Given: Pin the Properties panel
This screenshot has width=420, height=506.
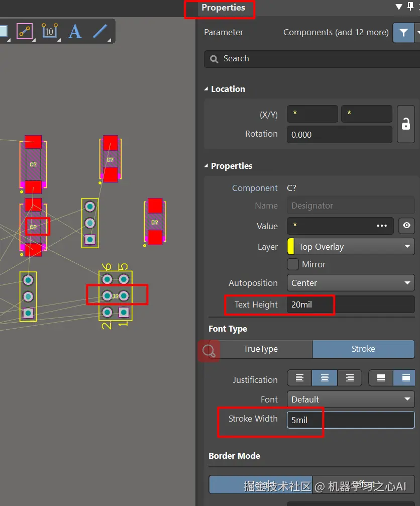Looking at the screenshot, I should click(x=410, y=7).
